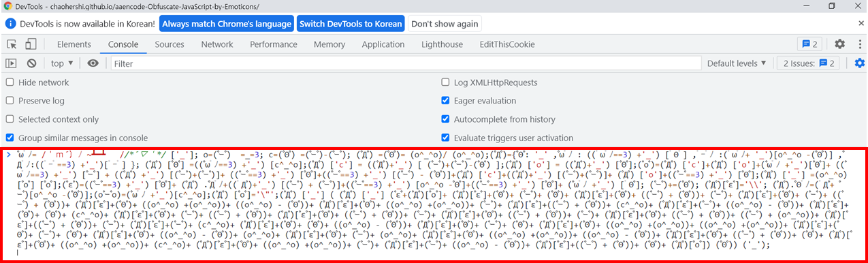The width and height of the screenshot is (868, 263).
Task: Click the console prompt arrow line
Action: coord(8,155)
